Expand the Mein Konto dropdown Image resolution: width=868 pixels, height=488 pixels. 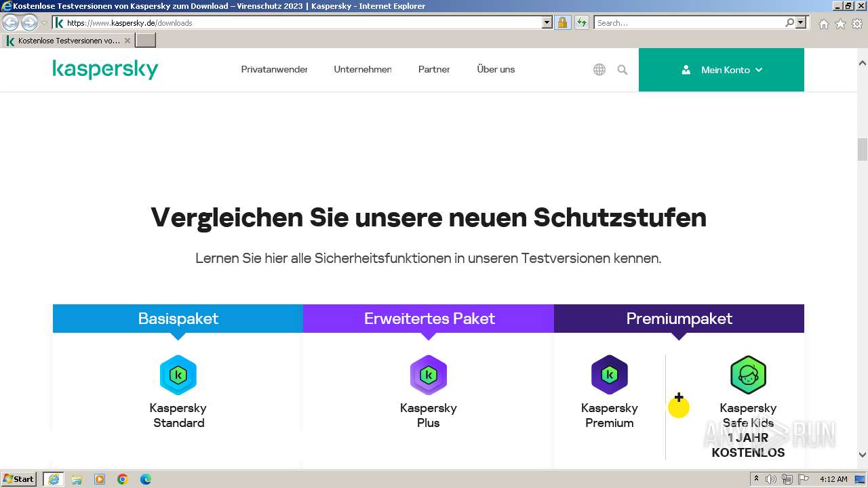pos(759,70)
